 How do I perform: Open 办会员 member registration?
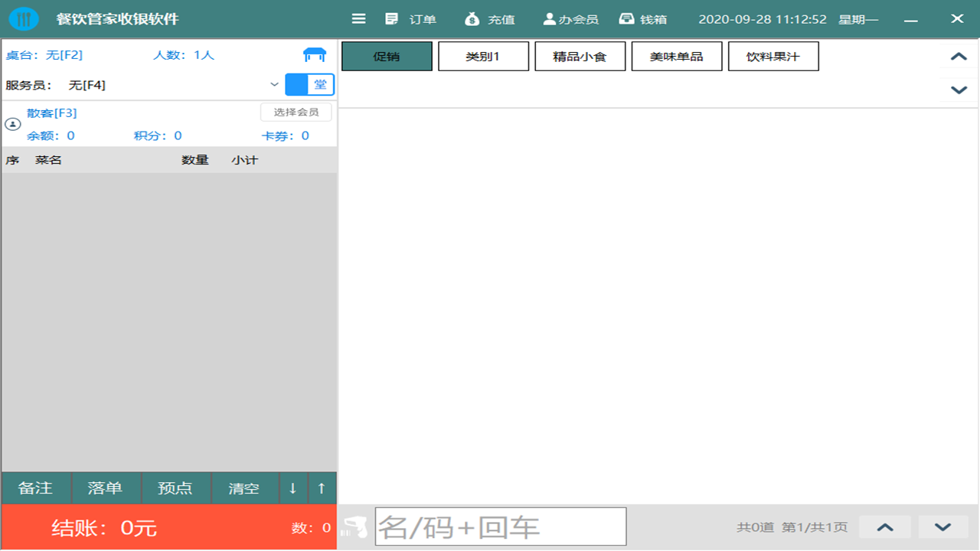point(570,19)
